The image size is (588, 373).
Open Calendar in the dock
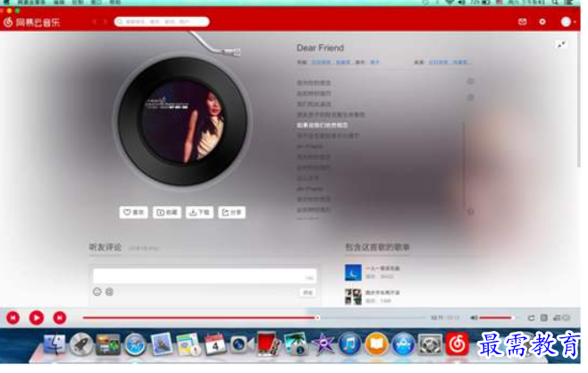(x=214, y=344)
